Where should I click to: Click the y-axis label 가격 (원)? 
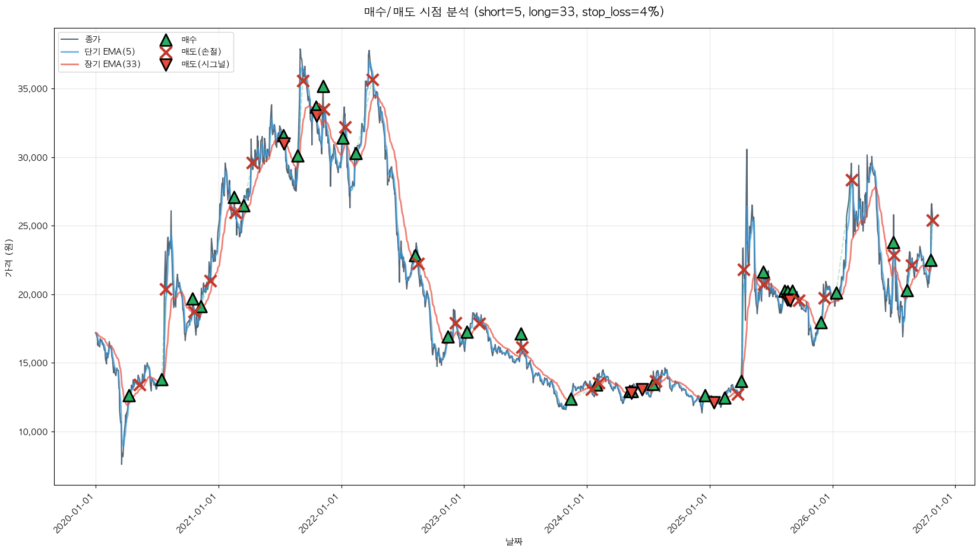pos(9,258)
